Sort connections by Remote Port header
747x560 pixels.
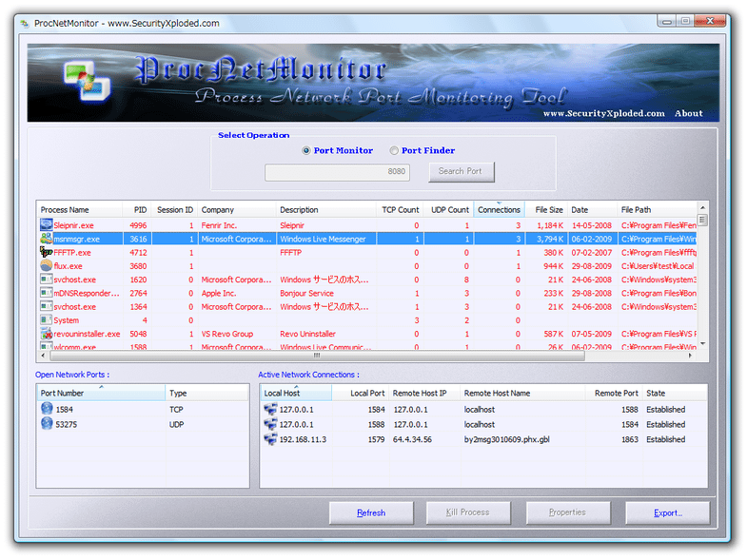(614, 393)
